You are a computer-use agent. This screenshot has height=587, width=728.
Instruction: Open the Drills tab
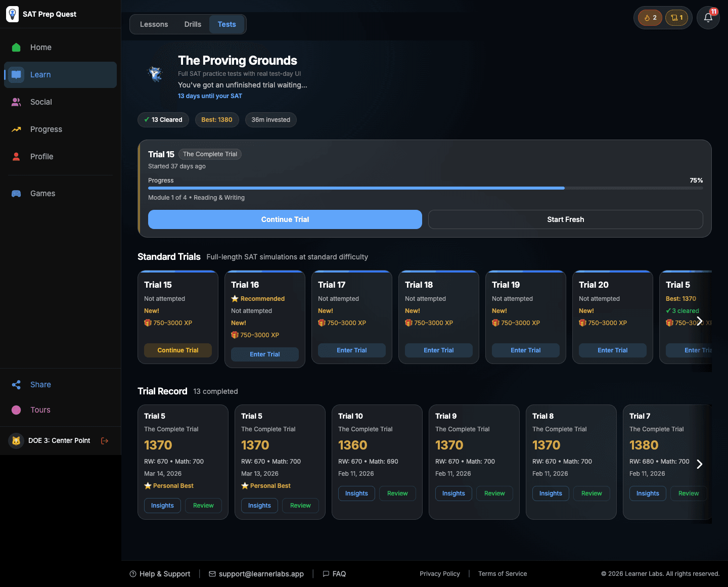[x=192, y=24]
